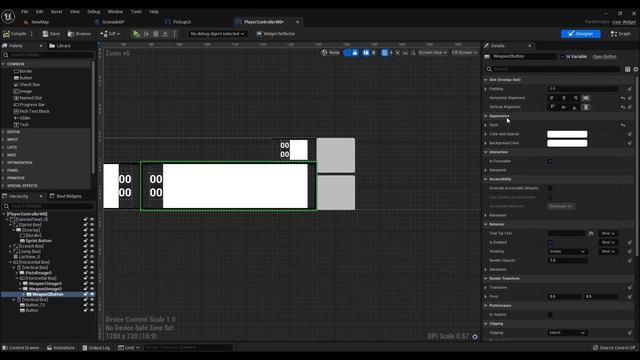
Task: Open Color and Opacity swatch
Action: click(x=567, y=134)
